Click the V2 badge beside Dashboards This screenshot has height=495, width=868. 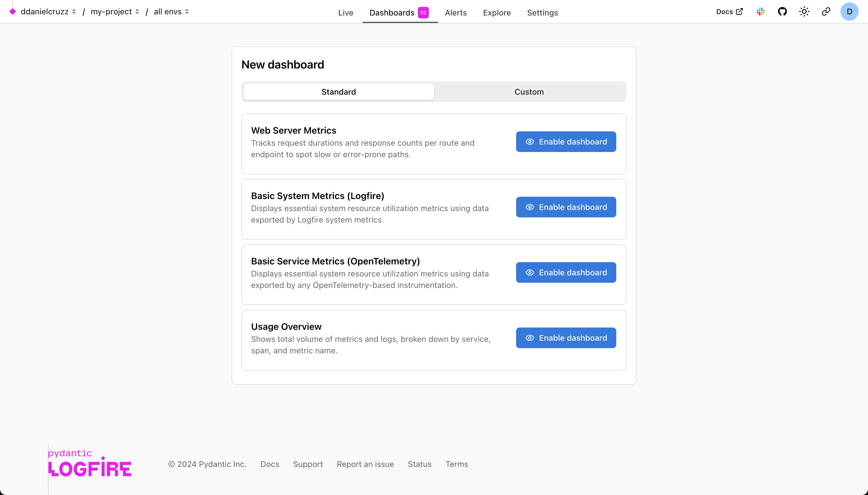423,13
